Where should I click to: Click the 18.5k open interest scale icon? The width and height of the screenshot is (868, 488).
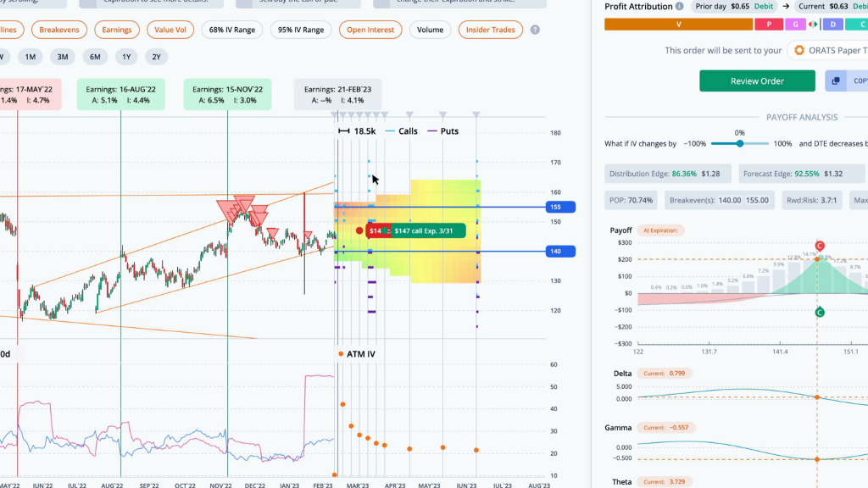tap(344, 131)
